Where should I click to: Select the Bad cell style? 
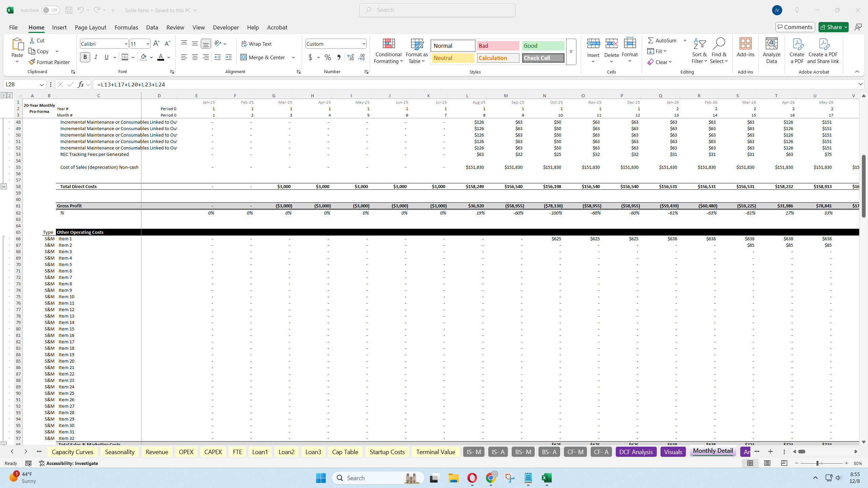pos(498,46)
